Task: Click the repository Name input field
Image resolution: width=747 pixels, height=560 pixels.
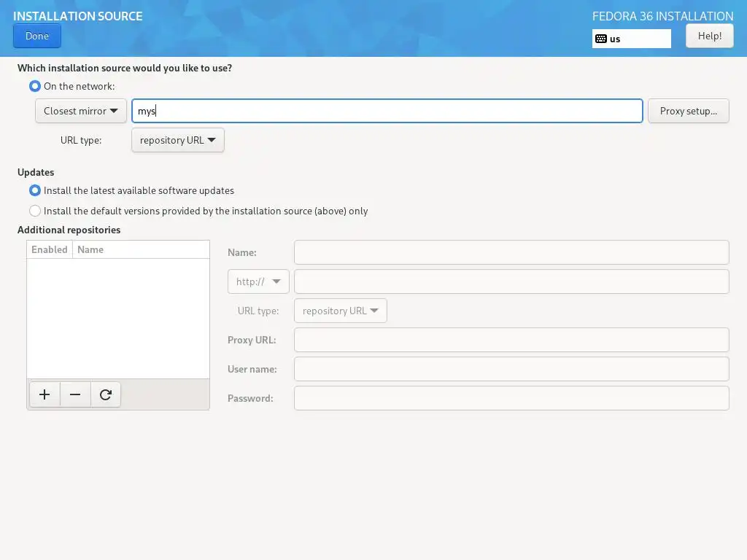Action: 511,252
